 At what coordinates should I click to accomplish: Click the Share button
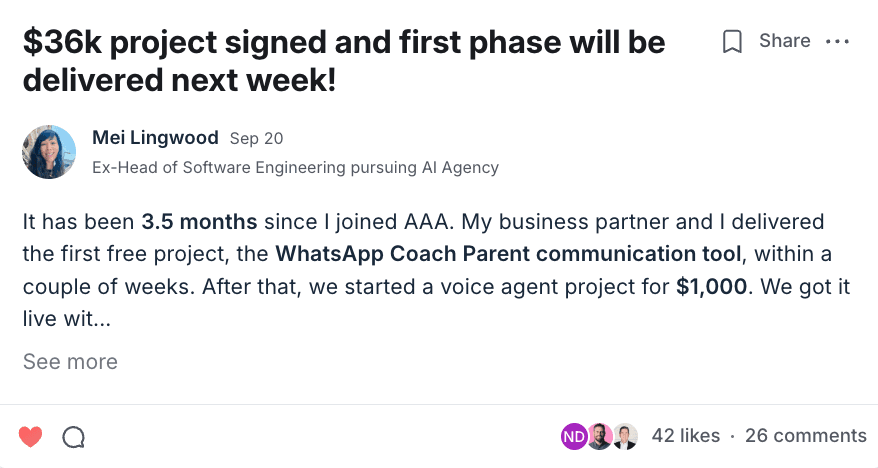click(x=784, y=41)
